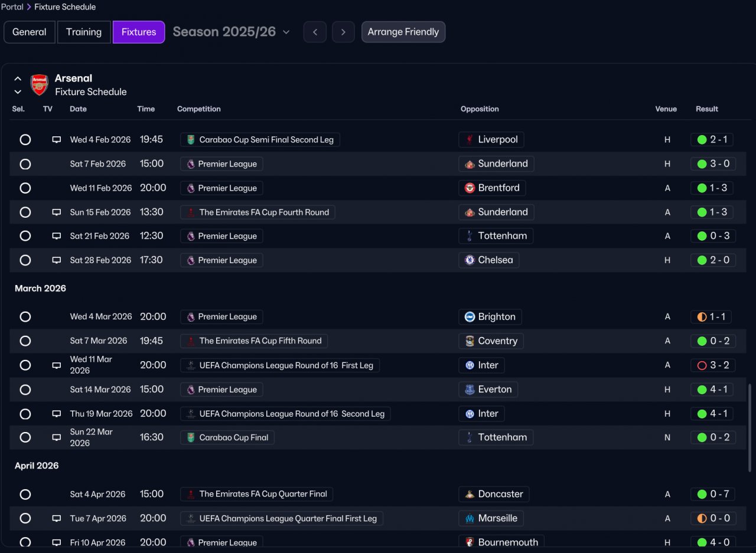This screenshot has height=553, width=756.
Task: Click the TV icon for Tue 7 Apr match
Action: click(56, 519)
